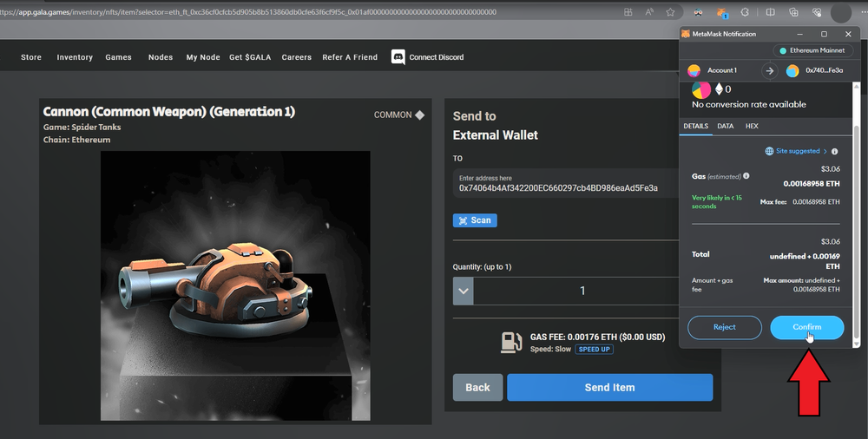Screen dimensions: 868x439
Task: Click the scan icon inside the Scan button
Action: [463, 220]
